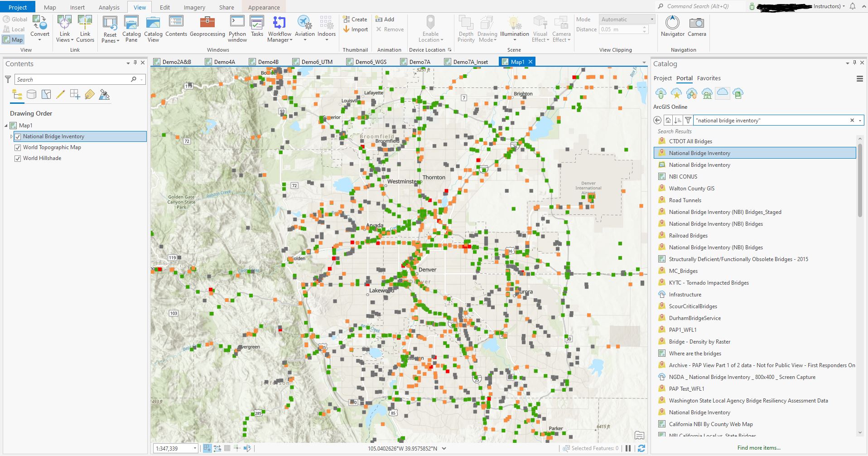Expand the National Bridge Inventory layer legend
The height and width of the screenshot is (456, 868).
[11, 136]
